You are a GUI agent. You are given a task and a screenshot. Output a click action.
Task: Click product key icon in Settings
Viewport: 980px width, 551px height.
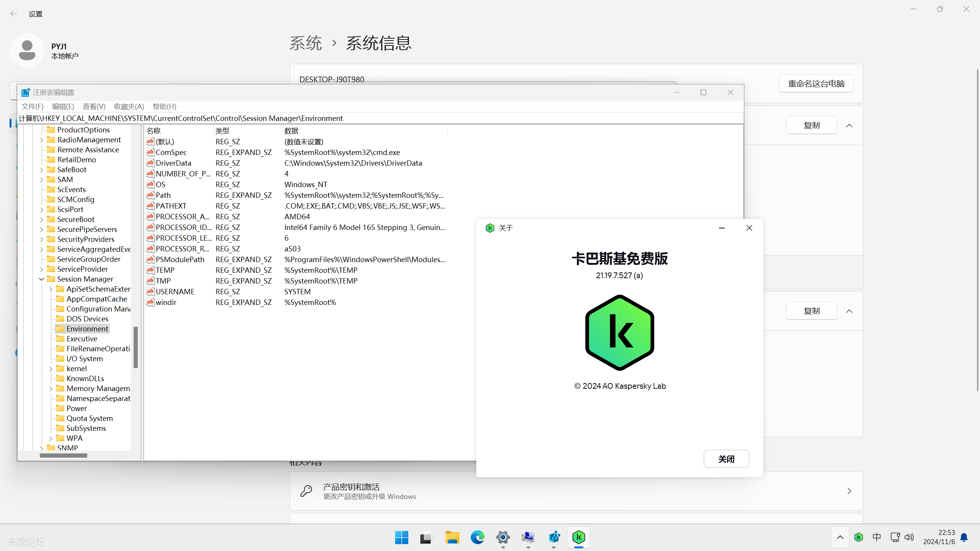[306, 491]
